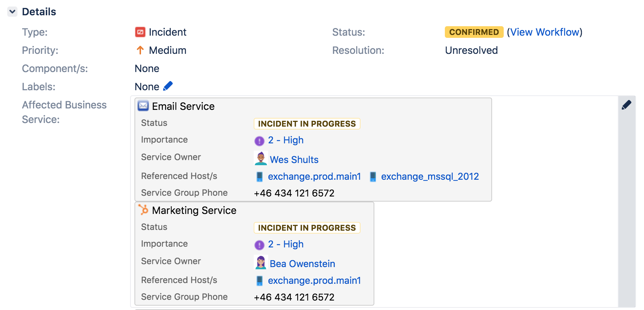Open Bea Owenstein profile link
This screenshot has width=644, height=310.
tap(302, 264)
